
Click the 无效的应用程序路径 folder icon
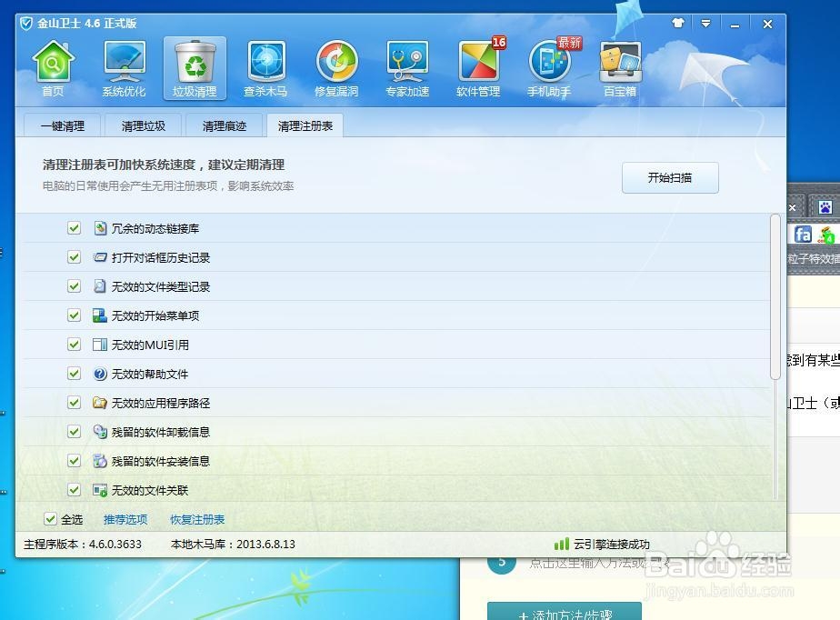(100, 403)
